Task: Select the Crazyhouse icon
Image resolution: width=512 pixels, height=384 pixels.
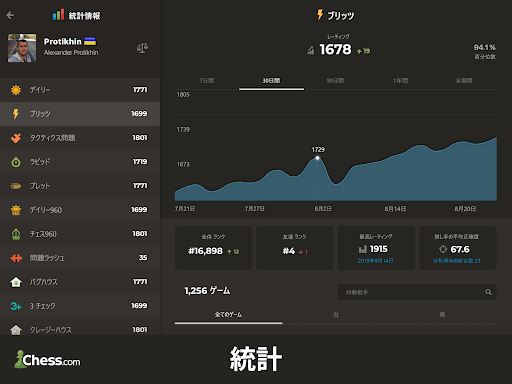Action: pyautogui.click(x=16, y=330)
